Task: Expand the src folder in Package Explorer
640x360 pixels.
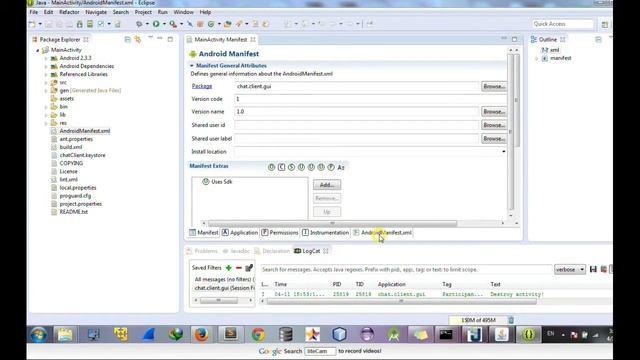Action: pyautogui.click(x=46, y=82)
